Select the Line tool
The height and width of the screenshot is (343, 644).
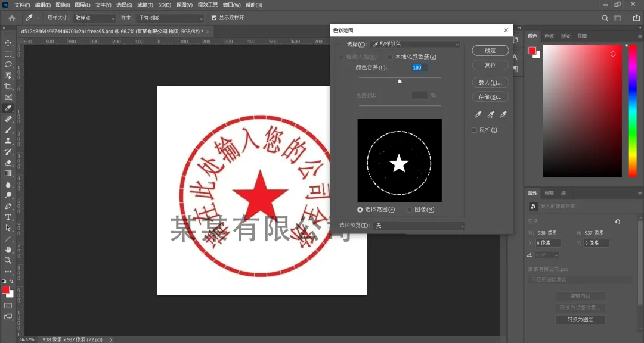[8, 238]
